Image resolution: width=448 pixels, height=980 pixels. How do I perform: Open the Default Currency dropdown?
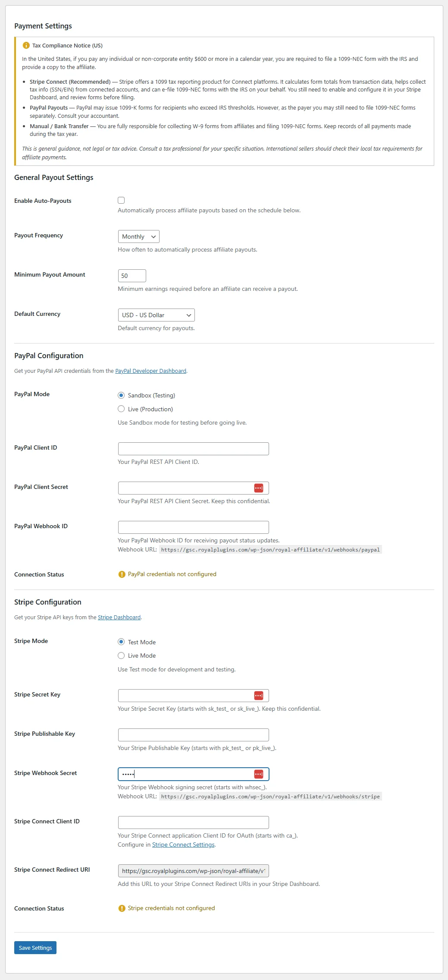155,315
